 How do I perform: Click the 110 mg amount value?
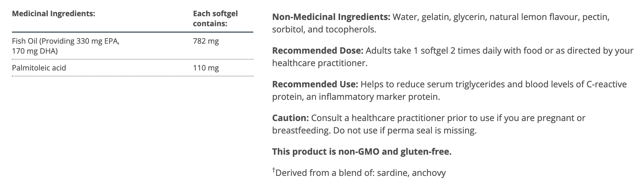(x=206, y=68)
